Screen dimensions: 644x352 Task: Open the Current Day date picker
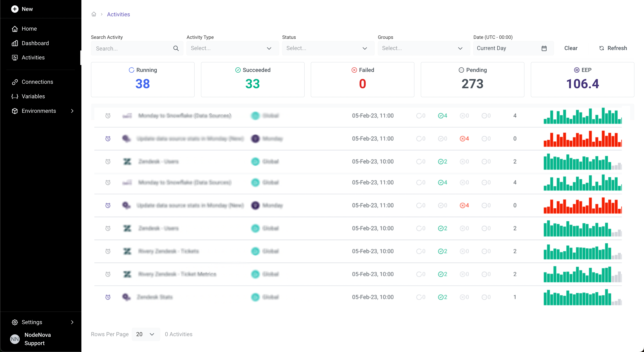click(x=513, y=48)
